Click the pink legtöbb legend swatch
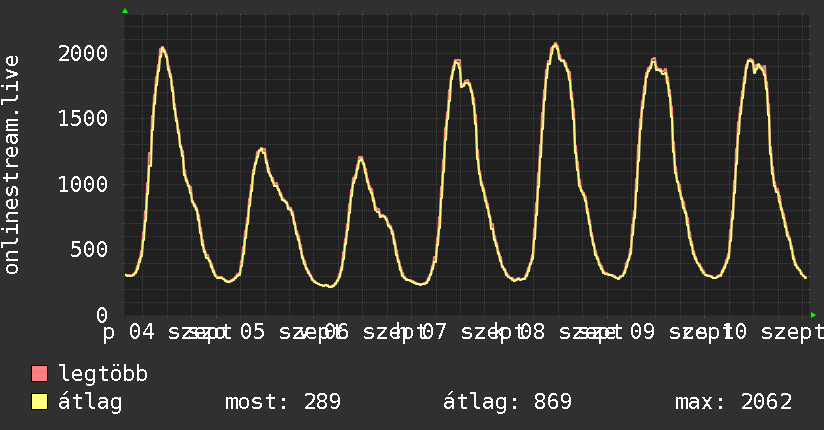Viewport: 824px width, 430px height. (39, 373)
